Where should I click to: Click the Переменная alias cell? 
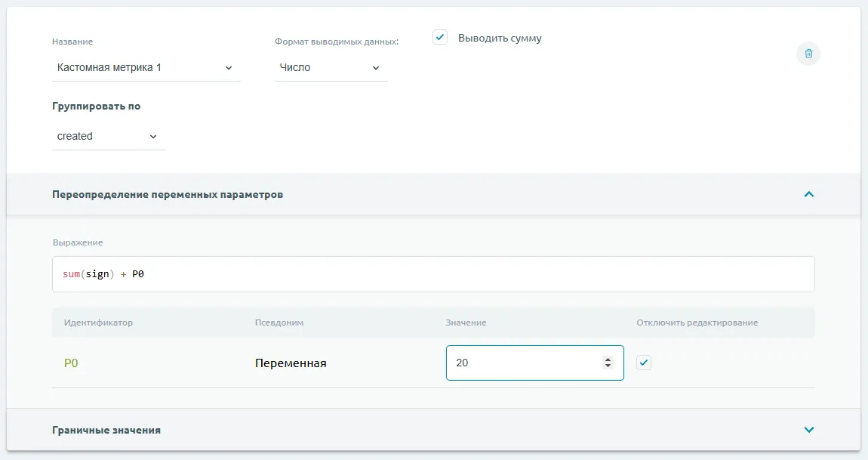click(291, 363)
